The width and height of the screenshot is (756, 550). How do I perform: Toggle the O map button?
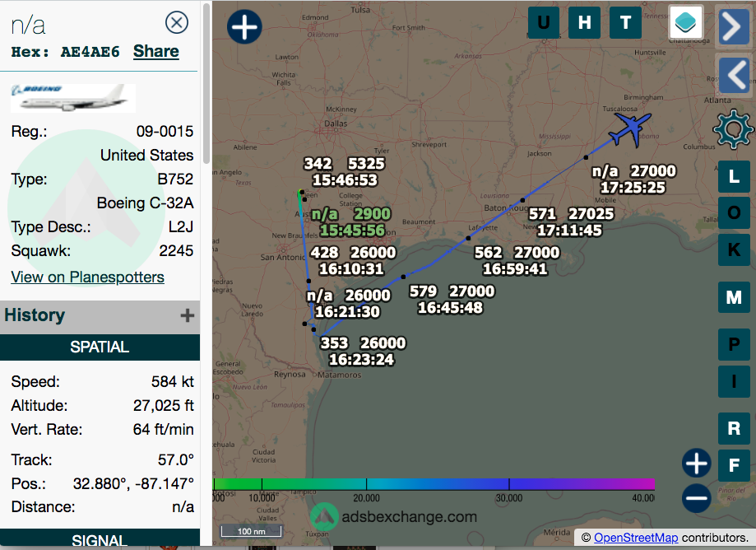point(734,212)
